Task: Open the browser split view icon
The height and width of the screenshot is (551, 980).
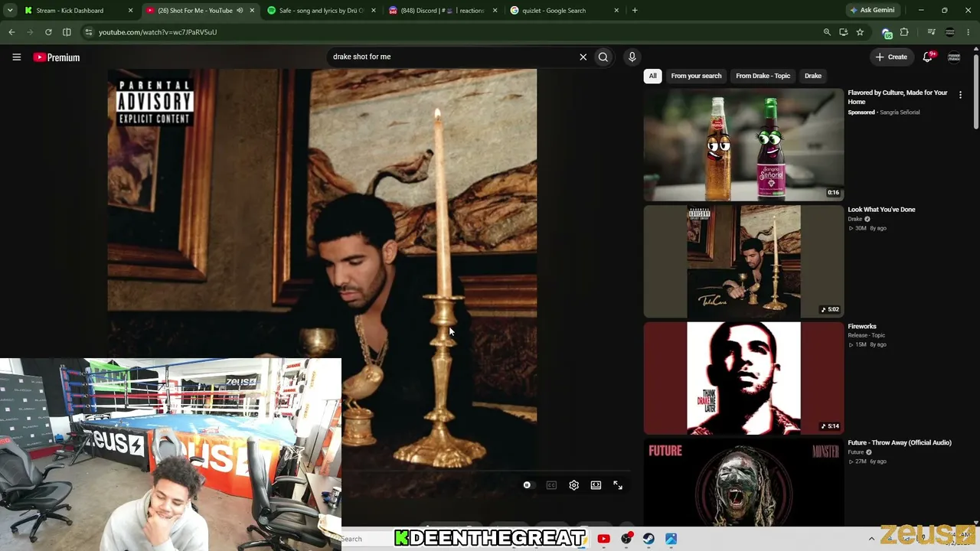Action: (x=67, y=32)
